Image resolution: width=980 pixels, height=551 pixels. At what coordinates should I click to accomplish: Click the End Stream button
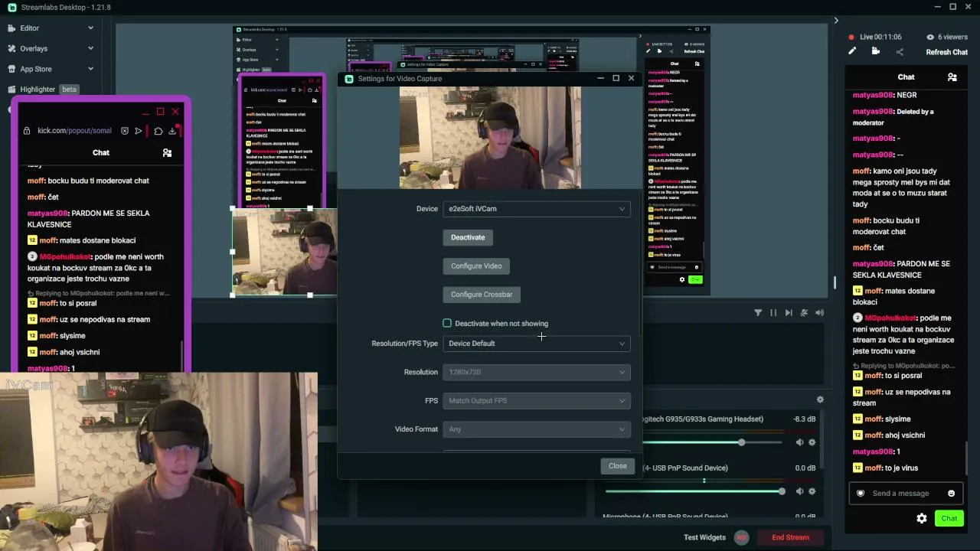pyautogui.click(x=790, y=537)
